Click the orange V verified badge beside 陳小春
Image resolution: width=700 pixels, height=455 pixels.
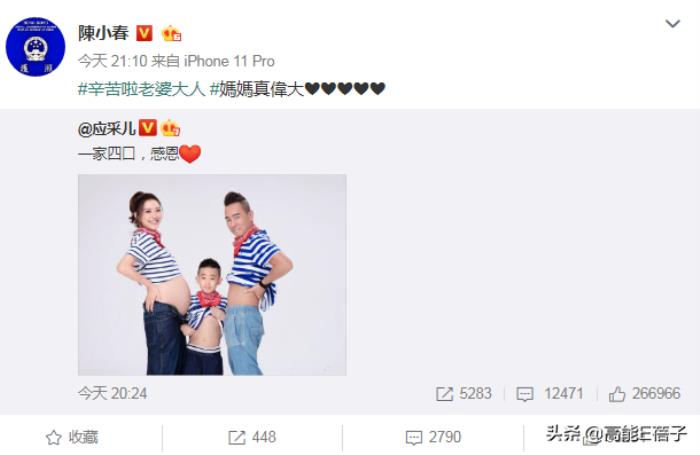(x=144, y=33)
